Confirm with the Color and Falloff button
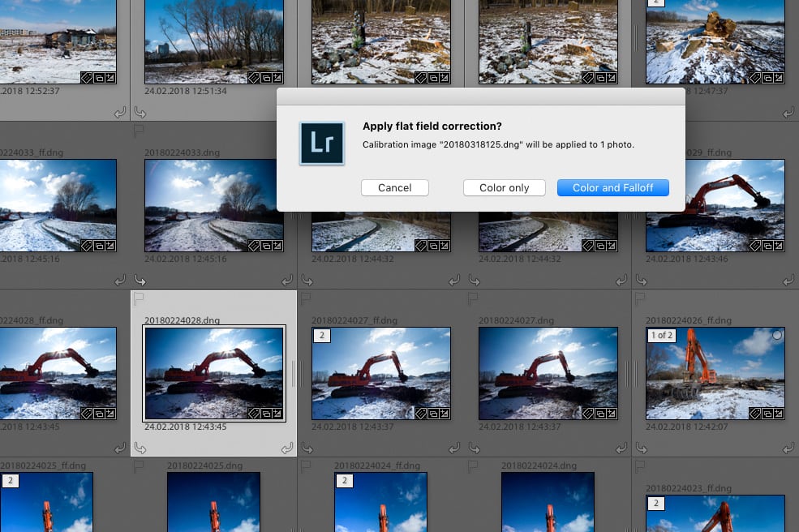Screen dimensions: 799x532 click(x=612, y=187)
